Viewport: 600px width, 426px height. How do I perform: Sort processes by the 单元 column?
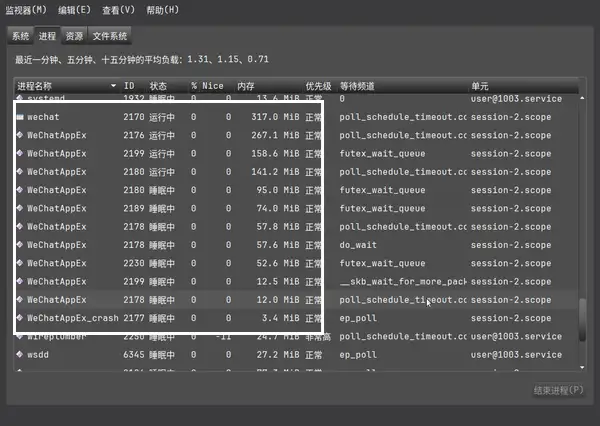(x=480, y=86)
